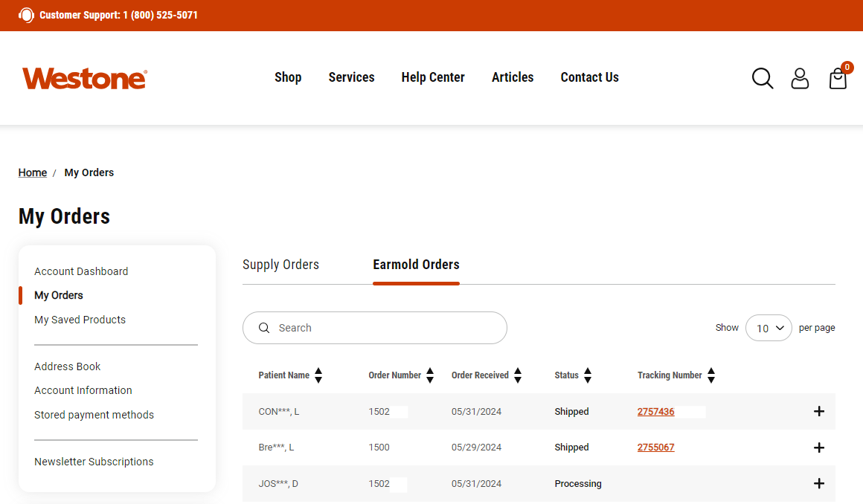863x504 pixels.
Task: Switch to the Supply Orders tab
Action: (x=280, y=265)
